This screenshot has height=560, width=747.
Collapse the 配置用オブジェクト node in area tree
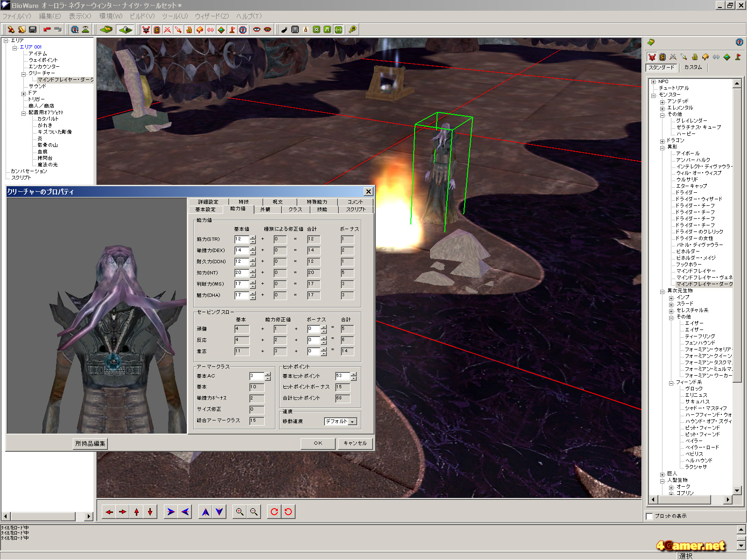click(x=23, y=113)
